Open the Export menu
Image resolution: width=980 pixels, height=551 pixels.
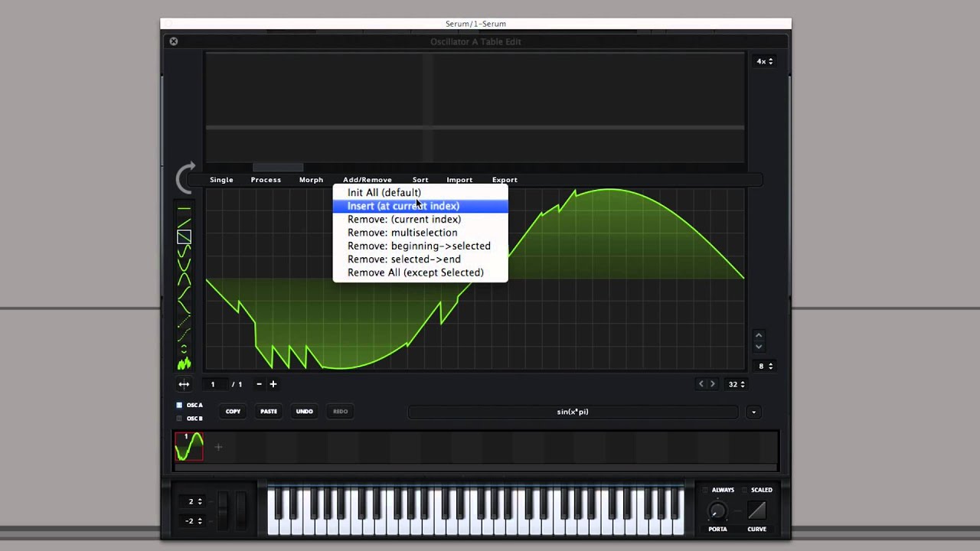(505, 180)
